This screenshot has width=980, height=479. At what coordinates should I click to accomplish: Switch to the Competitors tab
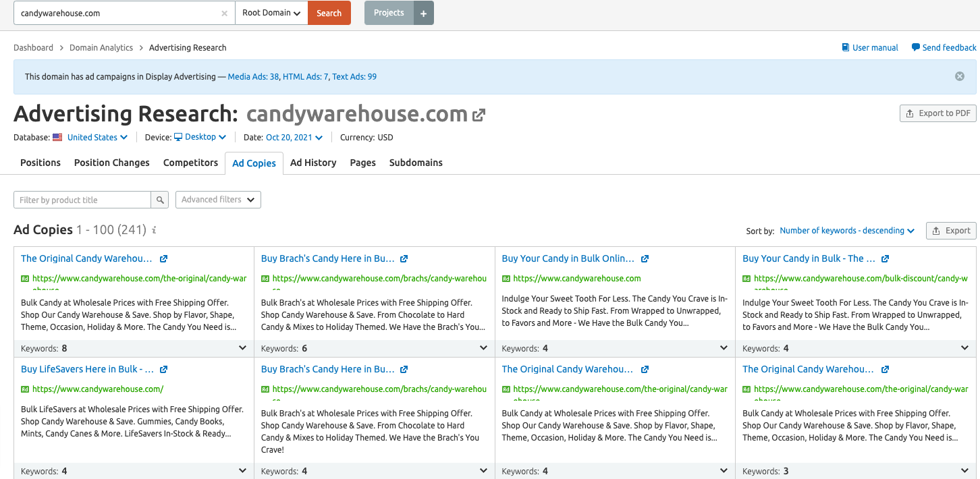click(x=191, y=163)
